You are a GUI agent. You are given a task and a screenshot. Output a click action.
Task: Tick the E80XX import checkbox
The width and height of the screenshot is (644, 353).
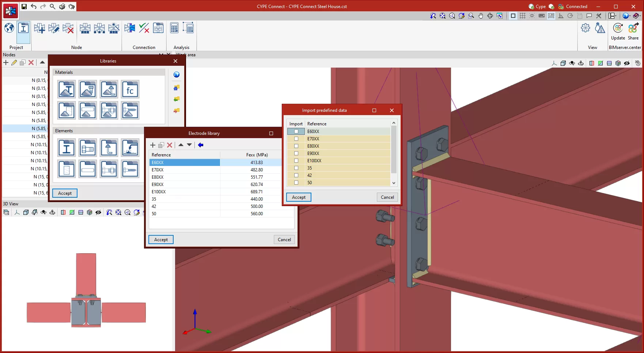coord(296,146)
